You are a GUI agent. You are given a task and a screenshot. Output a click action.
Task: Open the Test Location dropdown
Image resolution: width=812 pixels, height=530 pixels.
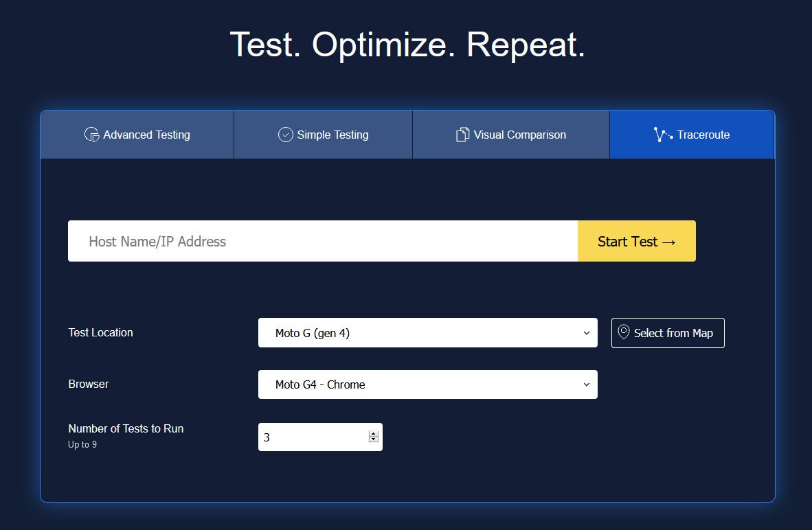(x=427, y=332)
